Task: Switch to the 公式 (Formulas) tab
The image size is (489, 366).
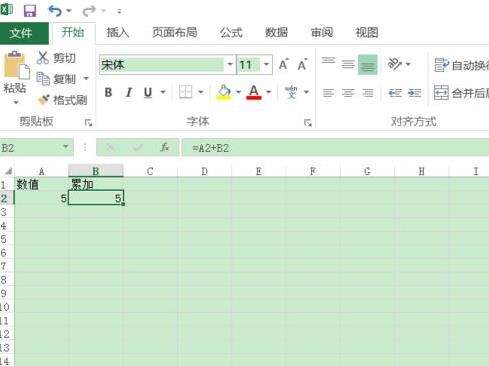Action: click(x=231, y=32)
